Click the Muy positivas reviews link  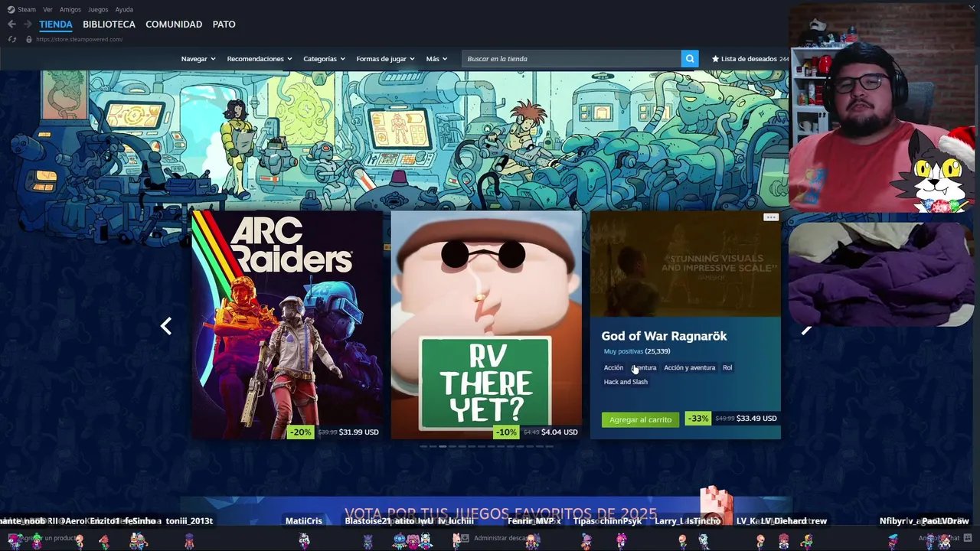coord(623,351)
